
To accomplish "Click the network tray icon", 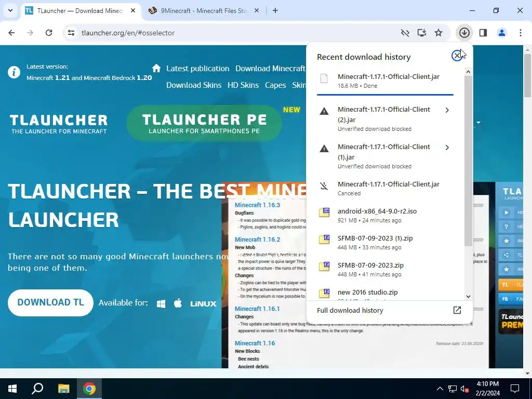I will pyautogui.click(x=453, y=389).
